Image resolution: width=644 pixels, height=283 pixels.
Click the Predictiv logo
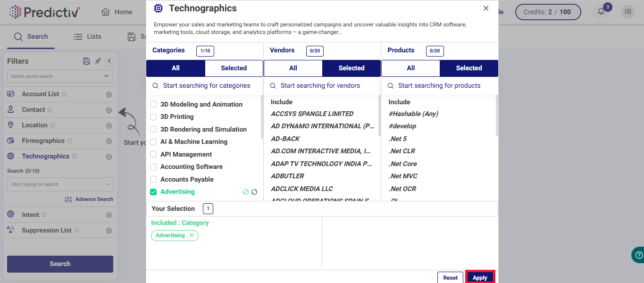pos(44,12)
